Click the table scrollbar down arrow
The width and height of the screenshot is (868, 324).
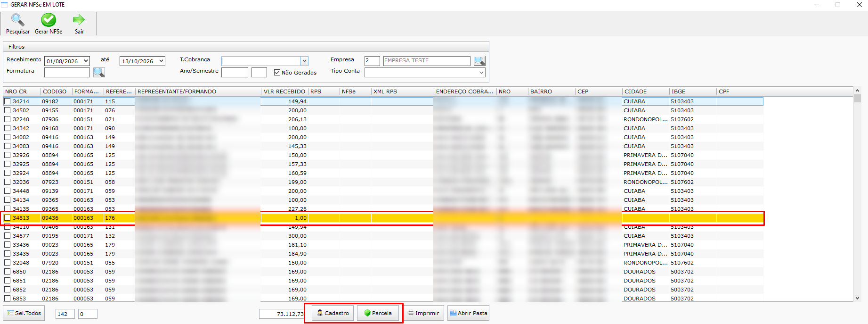pyautogui.click(x=857, y=298)
